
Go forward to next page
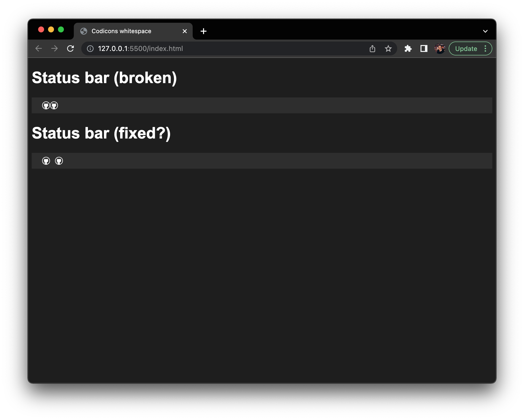pos(54,49)
